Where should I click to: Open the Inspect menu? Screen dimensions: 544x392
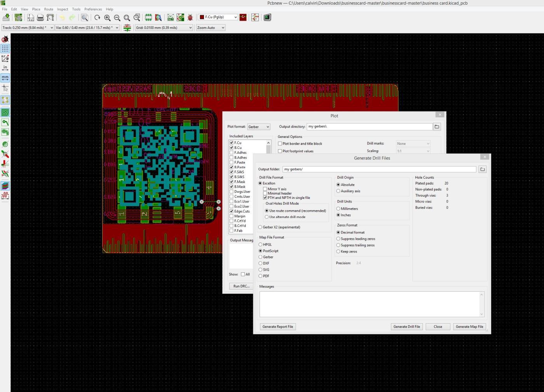pos(63,9)
